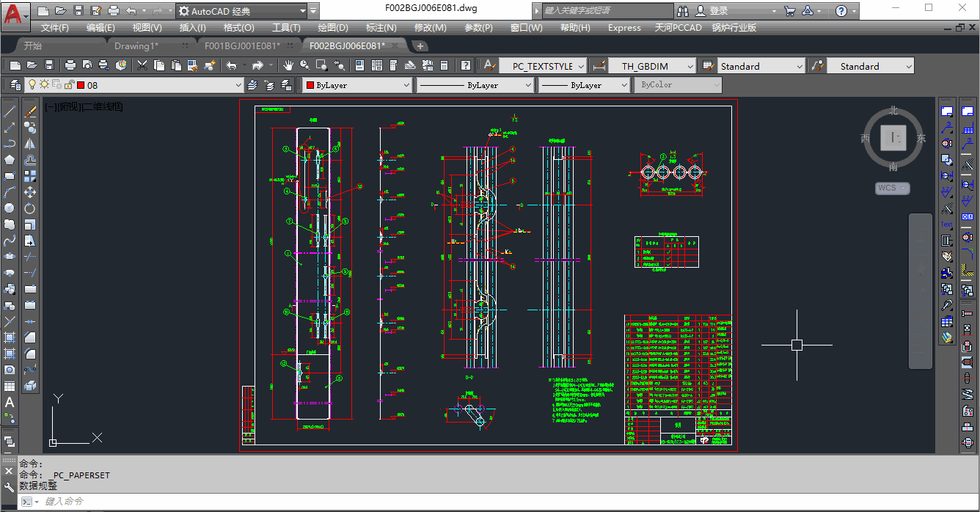Open the 绘图(D) menu
This screenshot has height=512, width=980.
tap(333, 28)
